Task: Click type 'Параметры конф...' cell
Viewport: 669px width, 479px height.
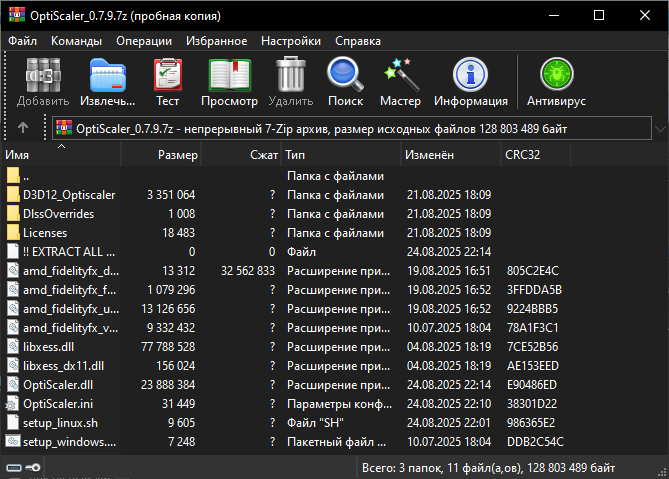Action: pyautogui.click(x=339, y=404)
